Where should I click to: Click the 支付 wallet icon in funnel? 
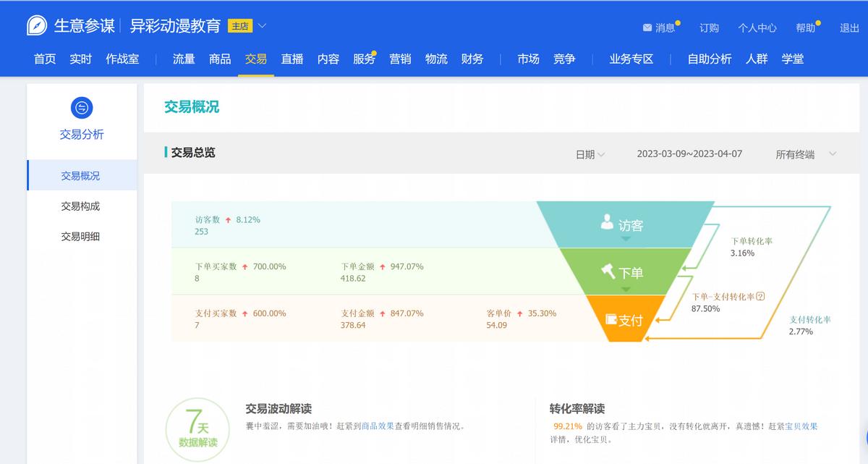(611, 319)
